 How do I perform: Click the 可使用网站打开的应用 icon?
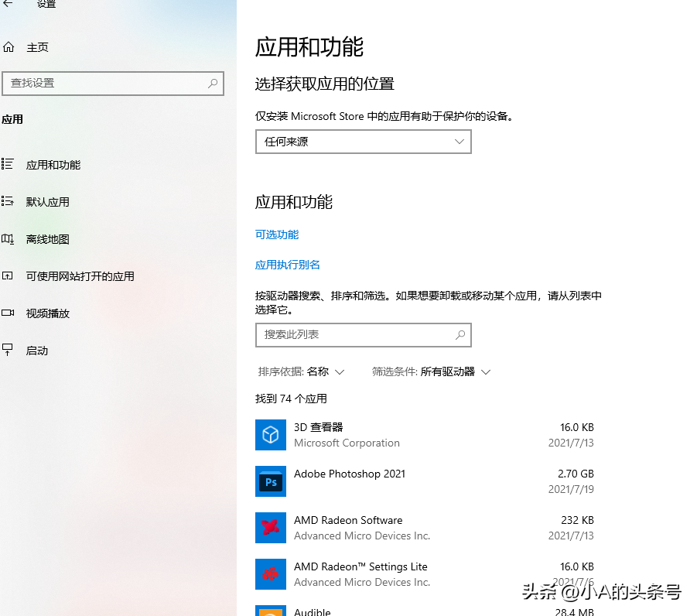tap(8, 275)
